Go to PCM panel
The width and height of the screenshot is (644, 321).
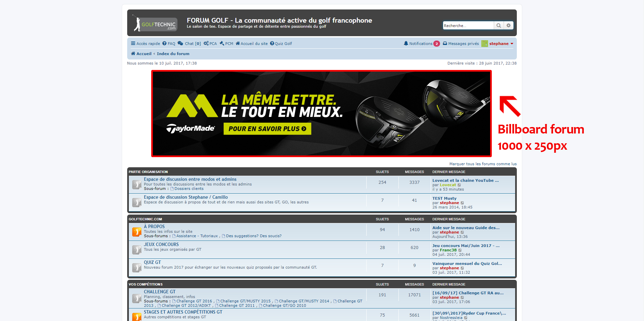point(226,44)
